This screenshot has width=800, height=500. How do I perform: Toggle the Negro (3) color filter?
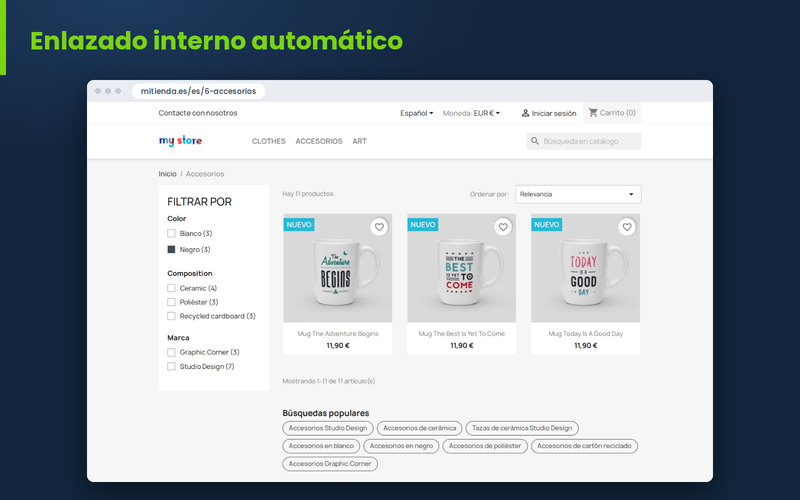(171, 249)
